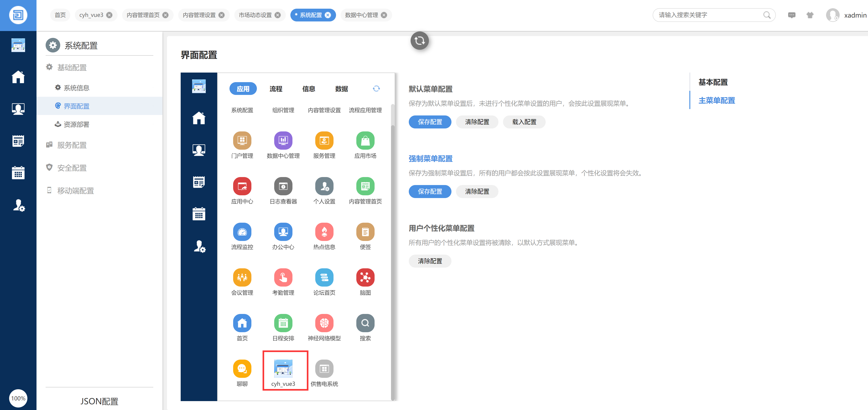Open the 脑图 mind map icon
Screen dimensions: 868x410
(365, 277)
